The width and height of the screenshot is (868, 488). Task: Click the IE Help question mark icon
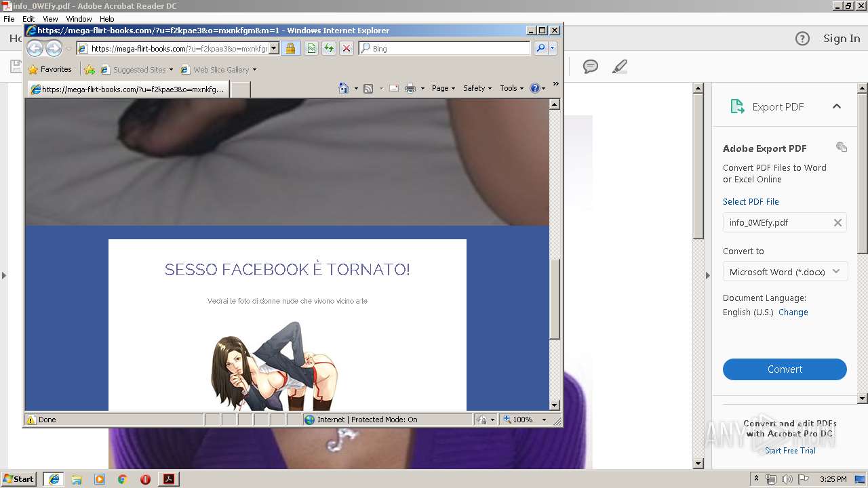click(534, 88)
